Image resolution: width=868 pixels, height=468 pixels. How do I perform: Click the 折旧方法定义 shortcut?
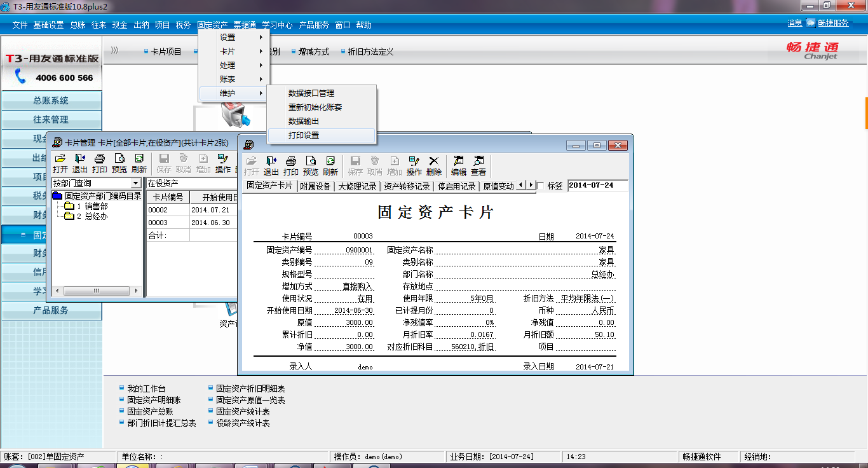click(x=371, y=52)
